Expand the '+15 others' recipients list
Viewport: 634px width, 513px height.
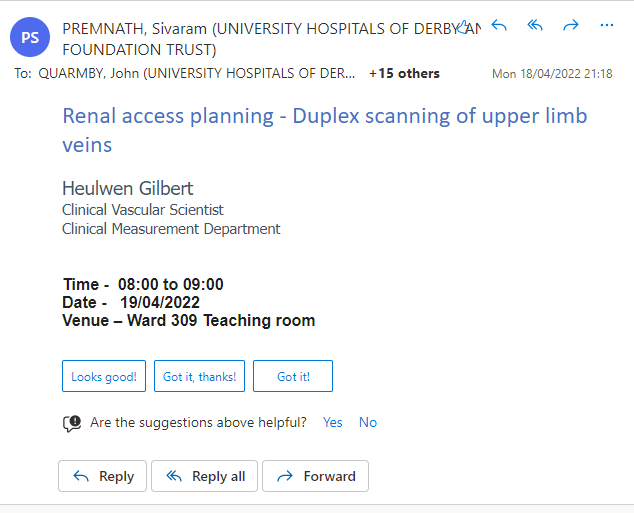pyautogui.click(x=404, y=73)
